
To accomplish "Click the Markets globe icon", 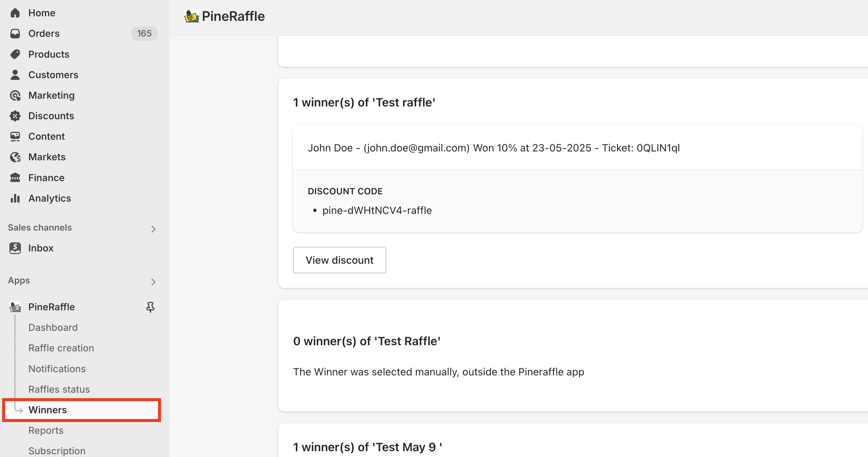I will click(x=15, y=157).
